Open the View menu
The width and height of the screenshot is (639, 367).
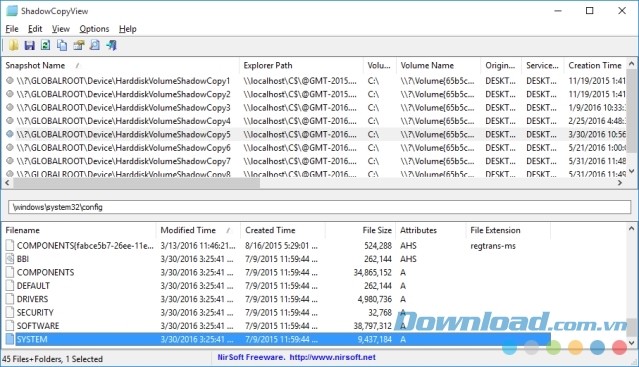(61, 29)
